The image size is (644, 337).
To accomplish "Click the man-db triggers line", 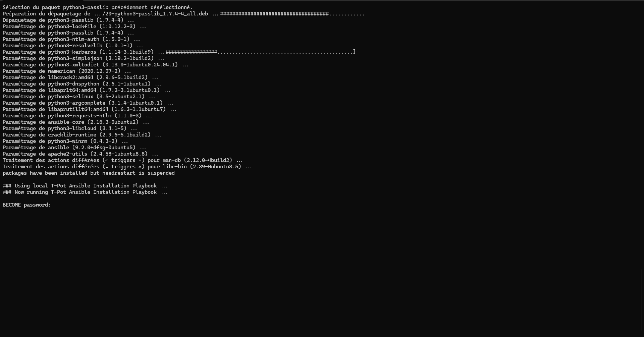I will (122, 160).
